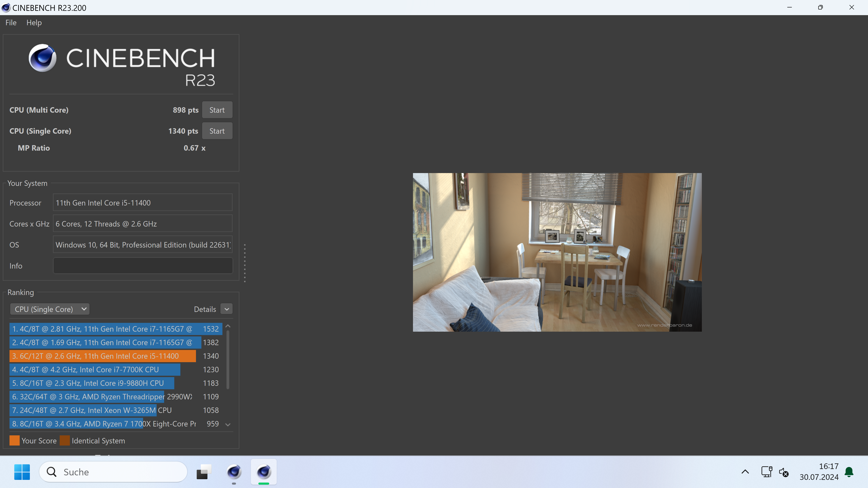Start the CPU Single Core test

(217, 131)
